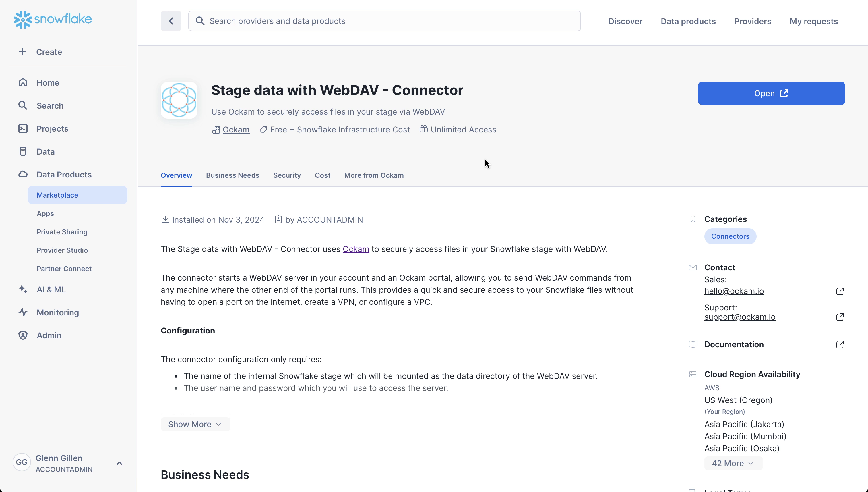Open AI & ML sparkle icon
Viewport: 868px width, 492px height.
click(23, 289)
